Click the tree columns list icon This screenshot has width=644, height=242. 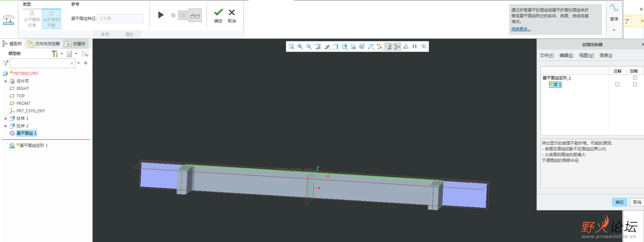[69, 54]
